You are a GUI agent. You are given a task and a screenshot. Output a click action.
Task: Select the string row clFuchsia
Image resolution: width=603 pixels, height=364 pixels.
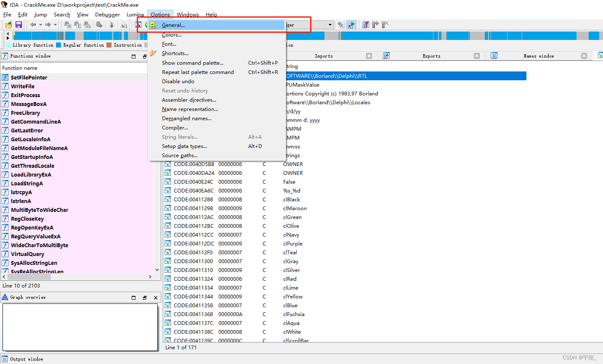pyautogui.click(x=345, y=314)
